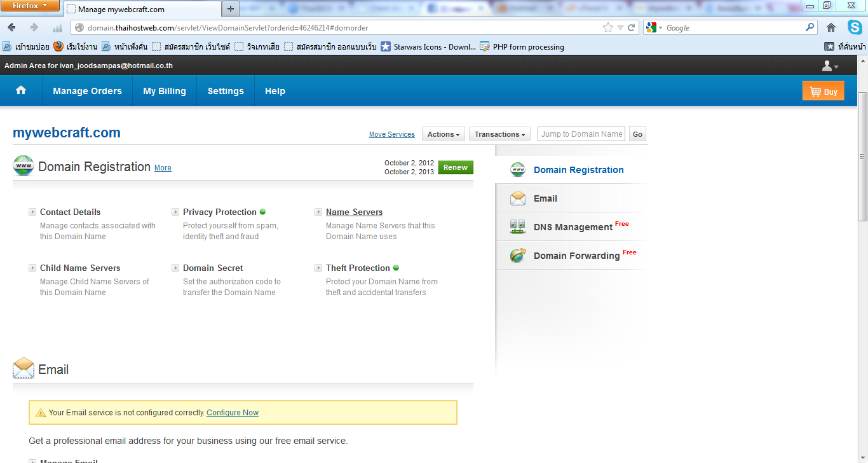Open the Name Servers link

(x=354, y=212)
